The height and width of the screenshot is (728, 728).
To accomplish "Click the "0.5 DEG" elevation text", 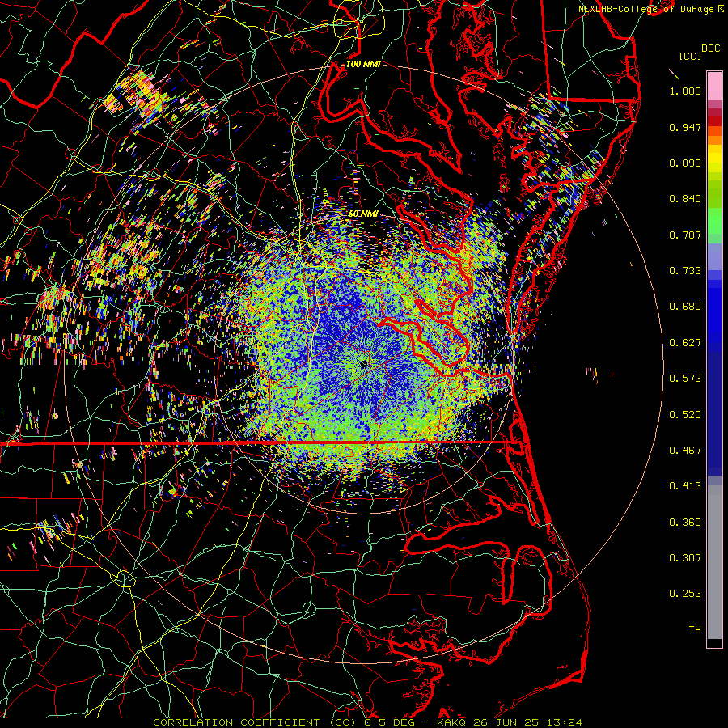I will 388,722.
